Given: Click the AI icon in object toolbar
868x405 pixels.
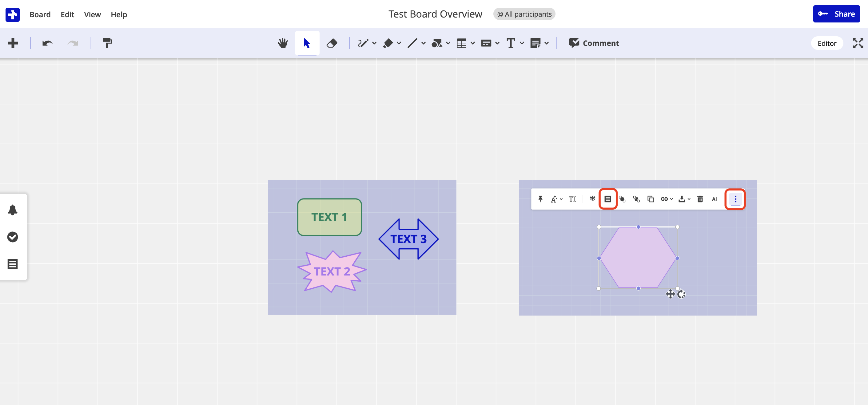Looking at the screenshot, I should 714,199.
